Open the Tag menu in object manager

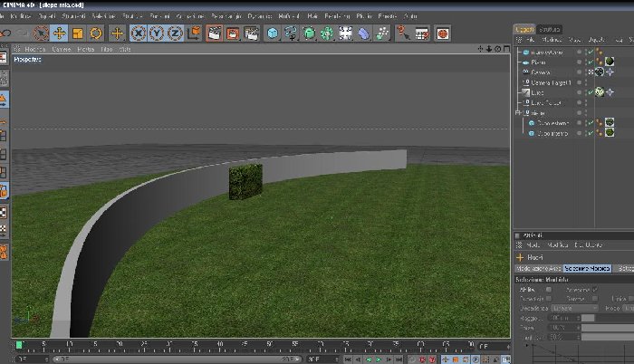coord(619,40)
